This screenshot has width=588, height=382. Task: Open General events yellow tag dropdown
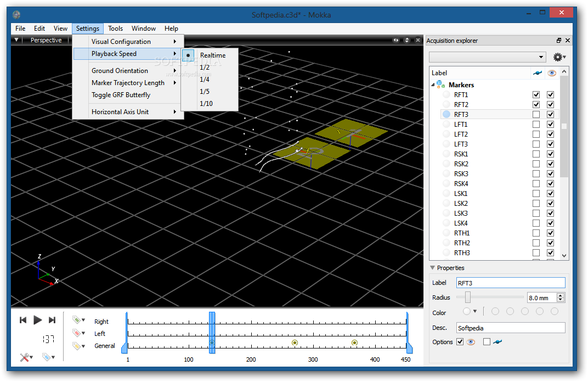click(x=79, y=346)
